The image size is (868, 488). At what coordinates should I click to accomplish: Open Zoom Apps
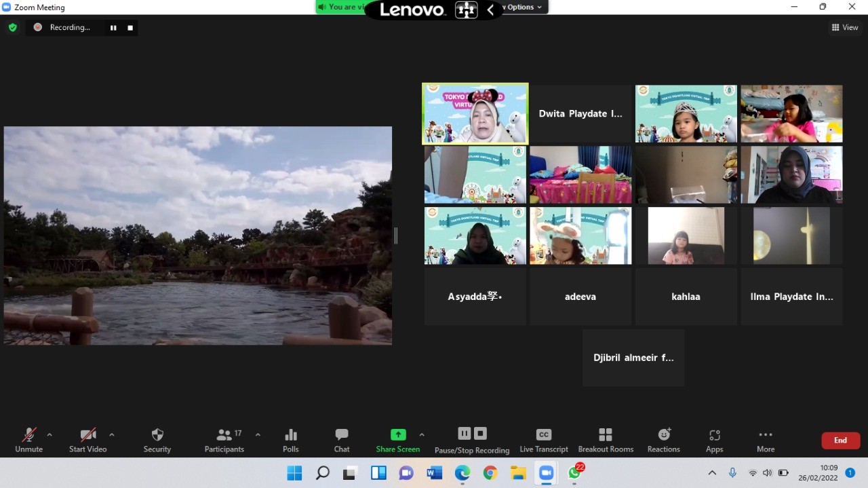[x=714, y=440]
